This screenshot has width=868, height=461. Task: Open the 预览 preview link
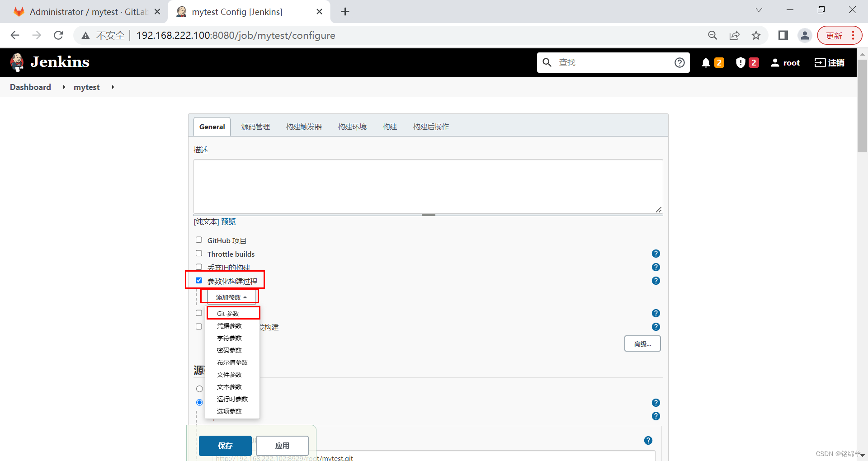(x=228, y=221)
